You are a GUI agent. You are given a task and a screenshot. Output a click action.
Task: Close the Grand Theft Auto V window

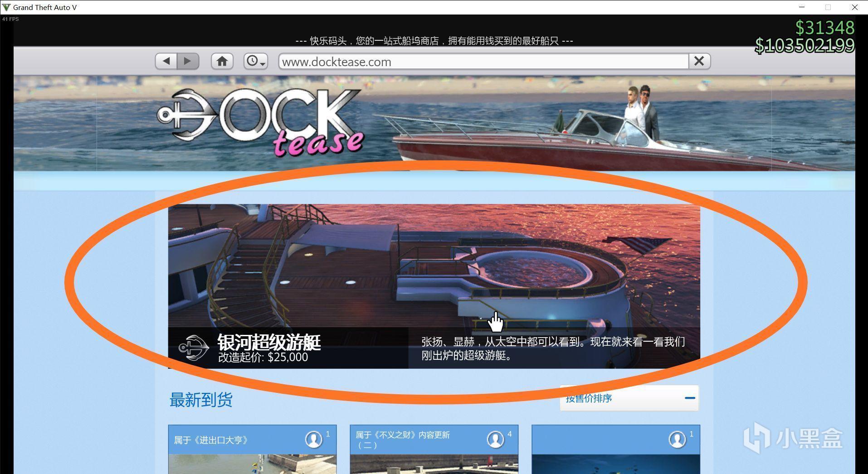click(x=855, y=7)
